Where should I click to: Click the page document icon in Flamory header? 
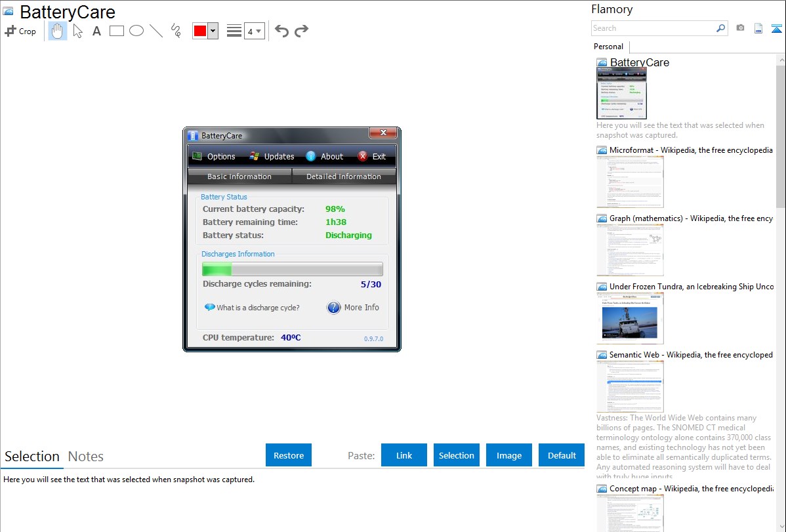pyautogui.click(x=758, y=28)
